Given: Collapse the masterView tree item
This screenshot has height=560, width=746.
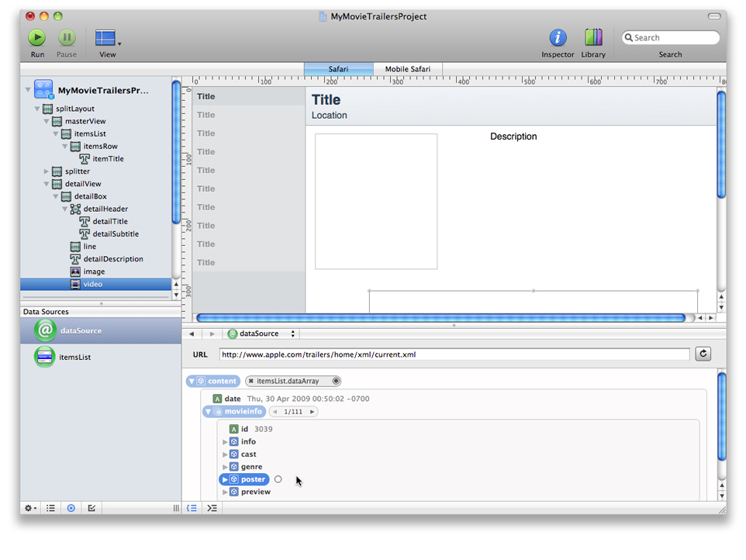Looking at the screenshot, I should click(47, 122).
